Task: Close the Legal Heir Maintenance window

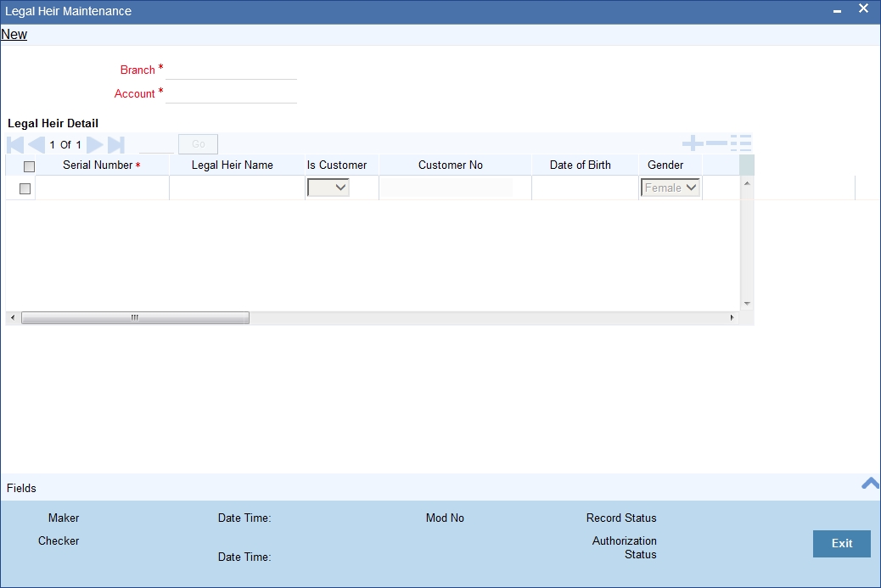Action: tap(863, 8)
